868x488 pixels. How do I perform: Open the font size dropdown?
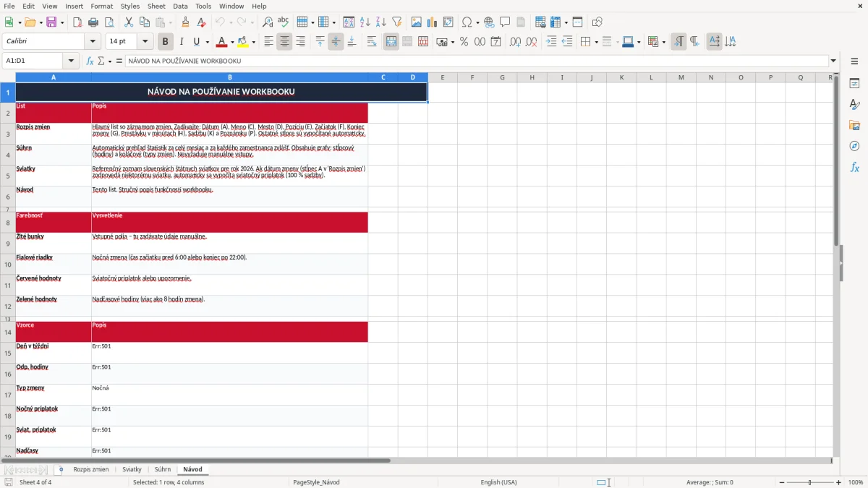[x=145, y=42]
